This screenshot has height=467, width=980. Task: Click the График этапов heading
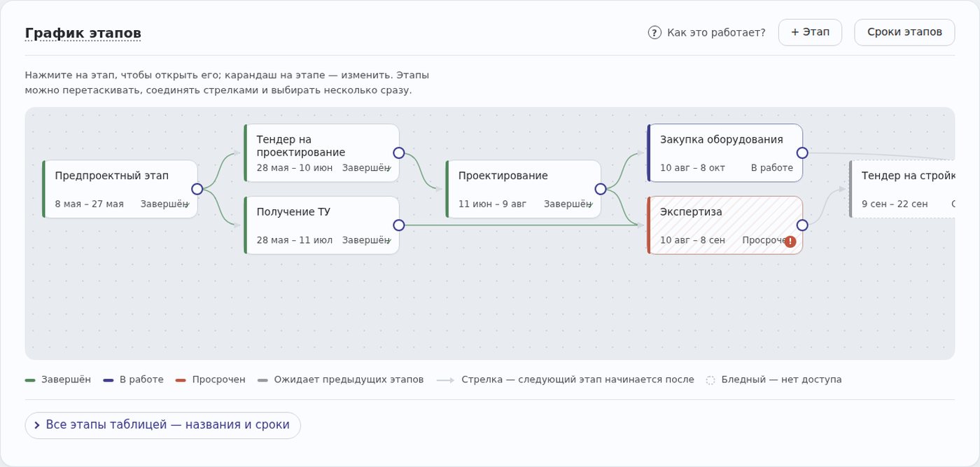(x=83, y=33)
